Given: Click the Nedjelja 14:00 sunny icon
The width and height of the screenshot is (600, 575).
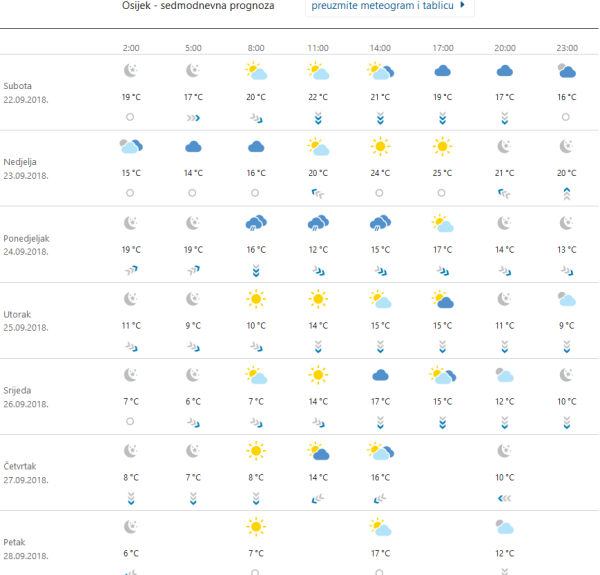Looking at the screenshot, I should pos(380,147).
